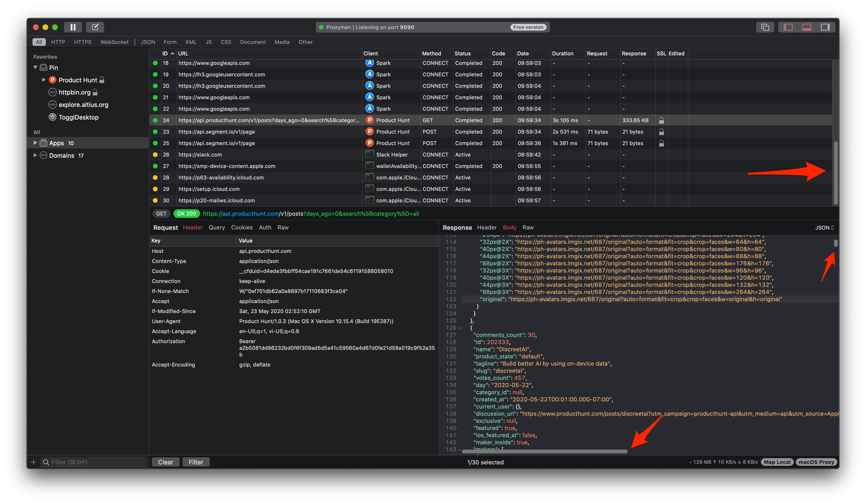Click the duplicate window icon in toolbar

(x=765, y=27)
